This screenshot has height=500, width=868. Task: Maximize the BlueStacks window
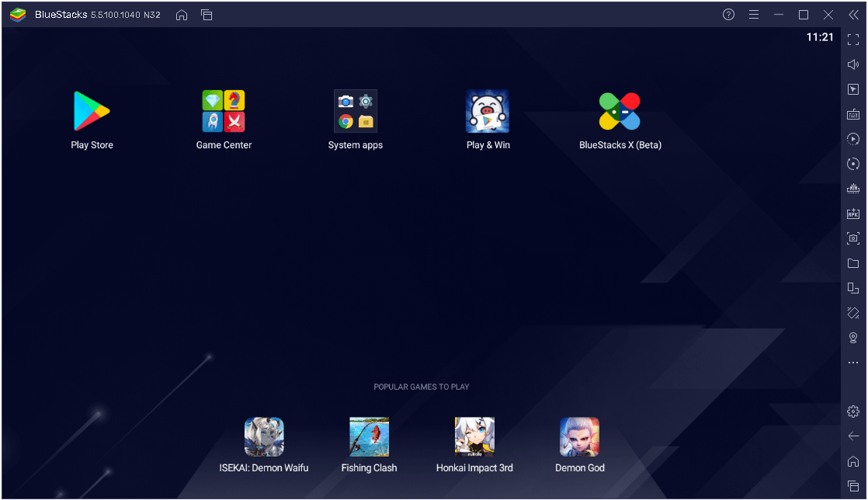(x=804, y=15)
